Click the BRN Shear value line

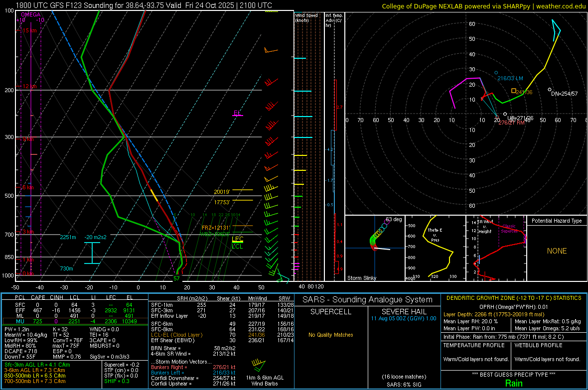pyautogui.click(x=193, y=348)
